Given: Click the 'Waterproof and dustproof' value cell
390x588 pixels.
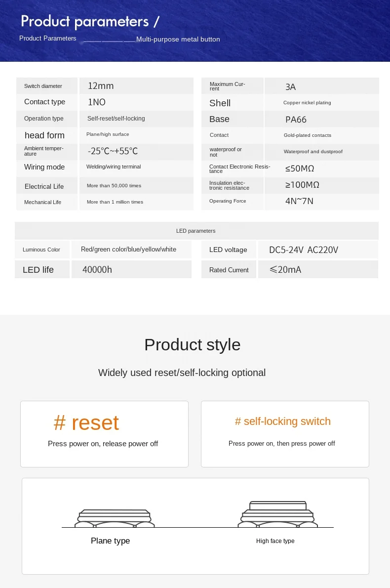Looking at the screenshot, I should pyautogui.click(x=321, y=152).
